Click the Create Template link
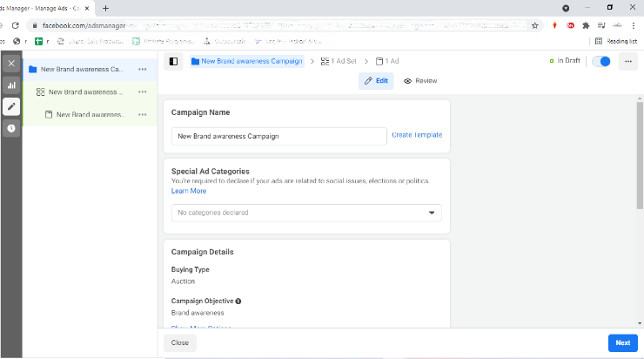Viewport: 644px width, 359px height. tap(417, 135)
